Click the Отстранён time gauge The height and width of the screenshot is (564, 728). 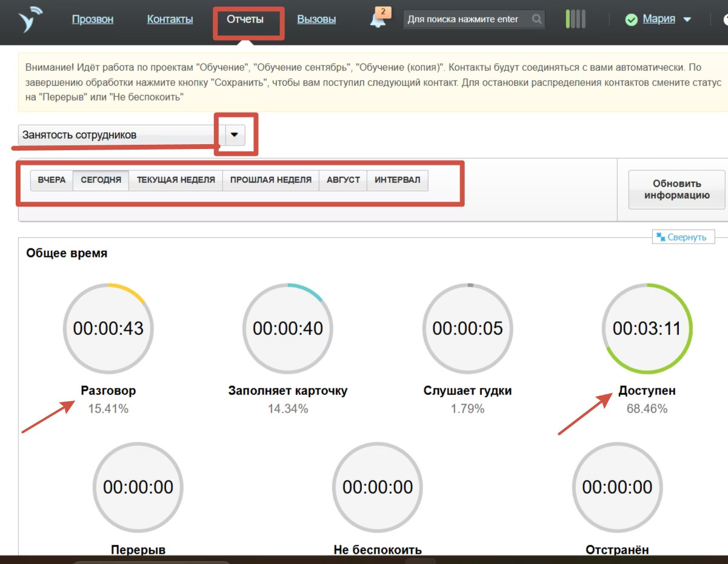617,486
